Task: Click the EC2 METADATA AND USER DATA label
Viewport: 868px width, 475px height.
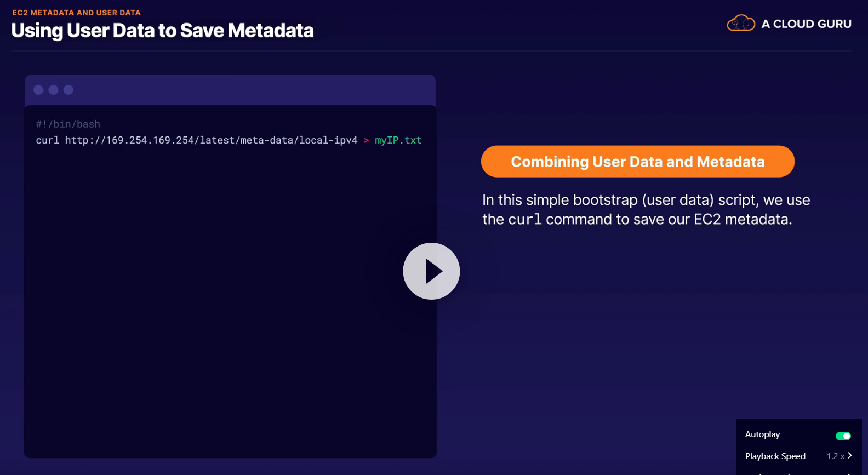Action: coord(76,13)
